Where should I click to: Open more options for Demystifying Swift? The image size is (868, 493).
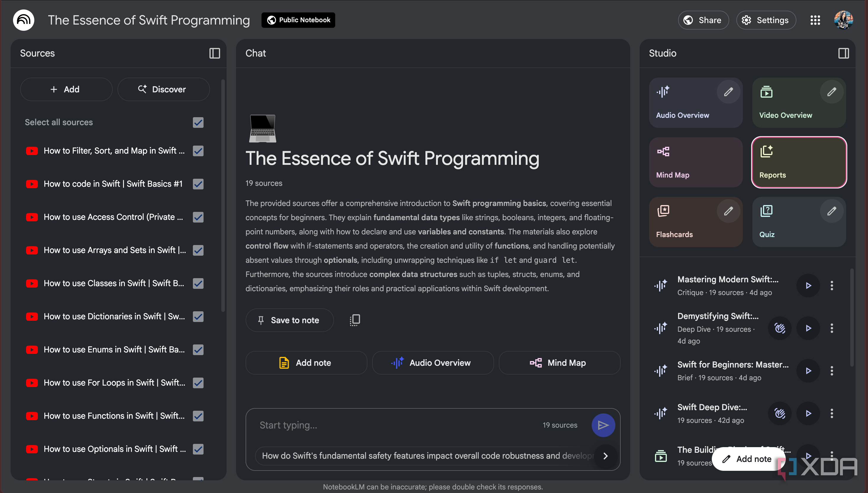point(831,328)
